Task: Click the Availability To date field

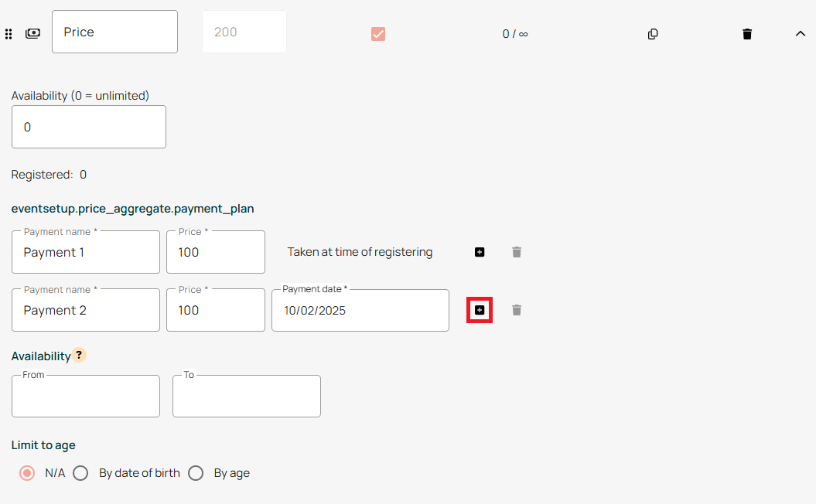Action: [246, 397]
